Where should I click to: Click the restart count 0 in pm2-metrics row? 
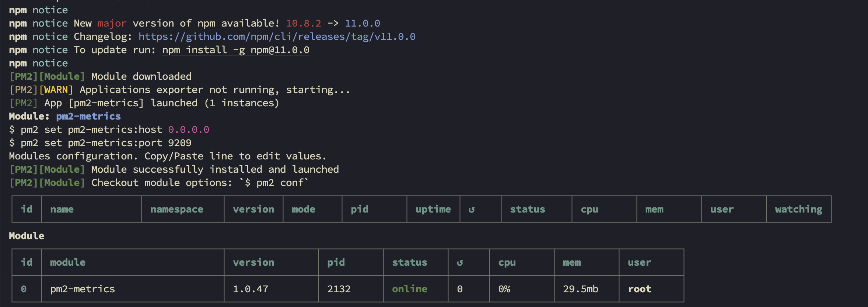(460, 289)
